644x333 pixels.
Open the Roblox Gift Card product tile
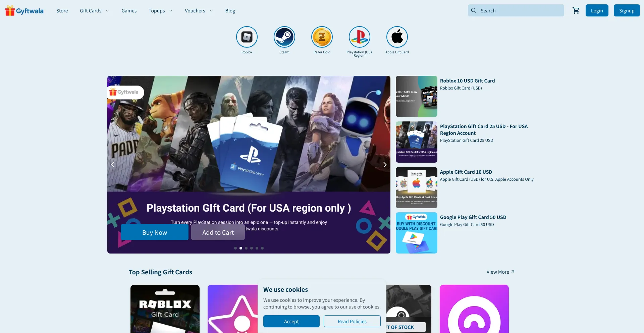tap(165, 309)
